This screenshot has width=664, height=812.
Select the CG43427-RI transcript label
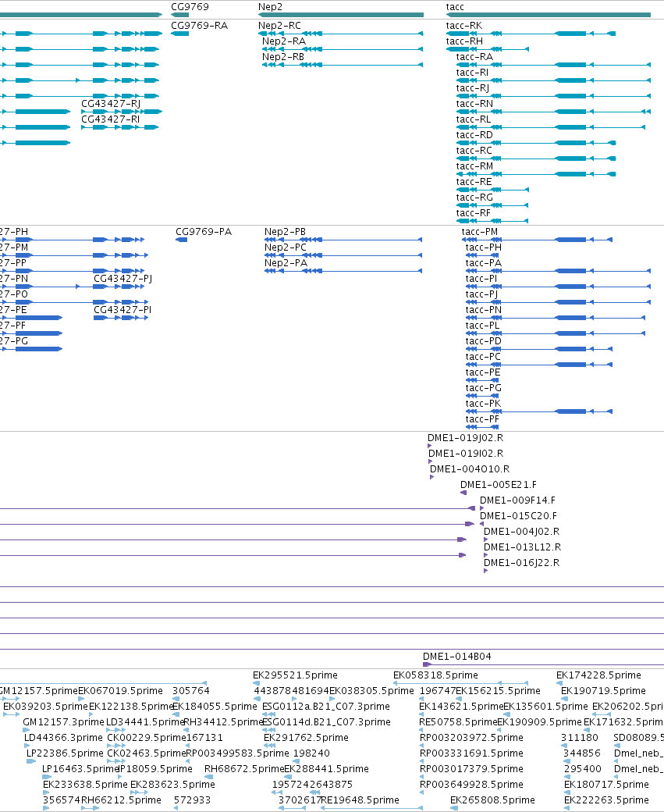[110, 119]
